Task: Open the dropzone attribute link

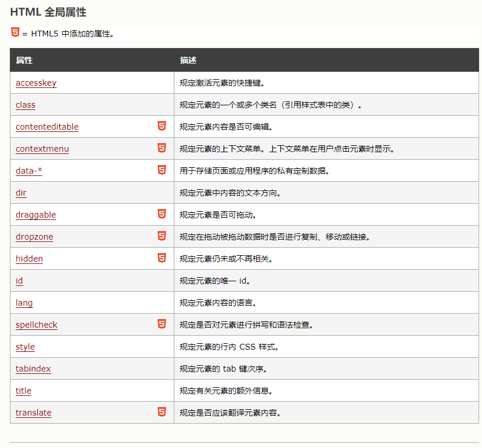Action: point(34,237)
